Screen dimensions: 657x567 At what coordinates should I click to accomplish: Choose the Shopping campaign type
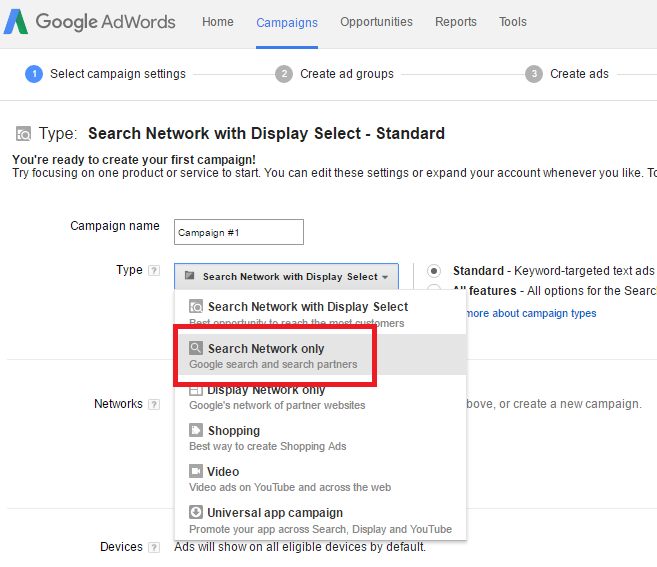(321, 437)
